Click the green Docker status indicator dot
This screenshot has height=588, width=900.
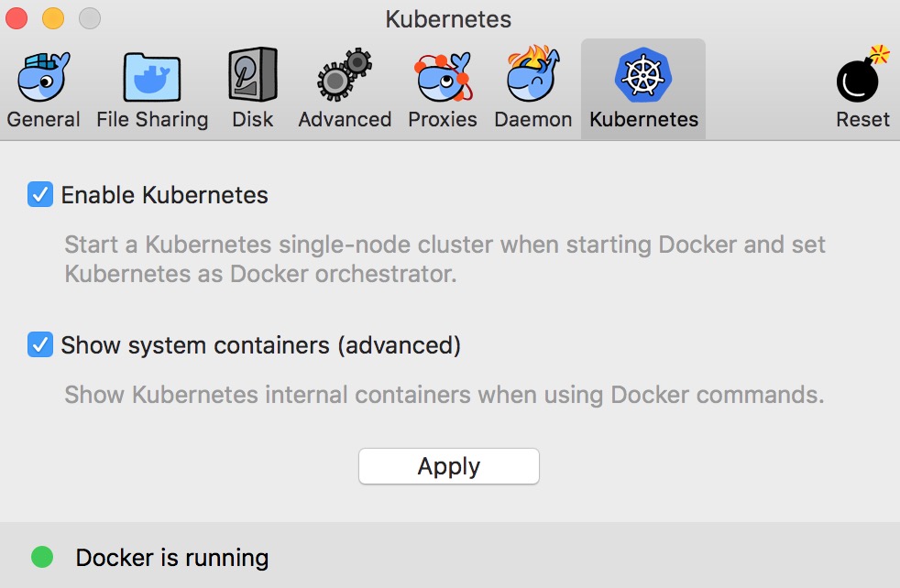click(x=42, y=557)
